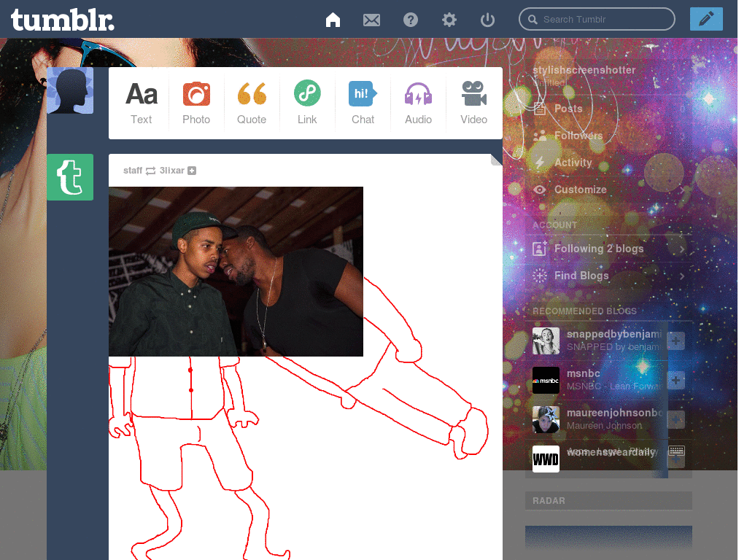Screen dimensions: 747x560
Task: Start a new Chat post
Action: pyautogui.click(x=363, y=103)
